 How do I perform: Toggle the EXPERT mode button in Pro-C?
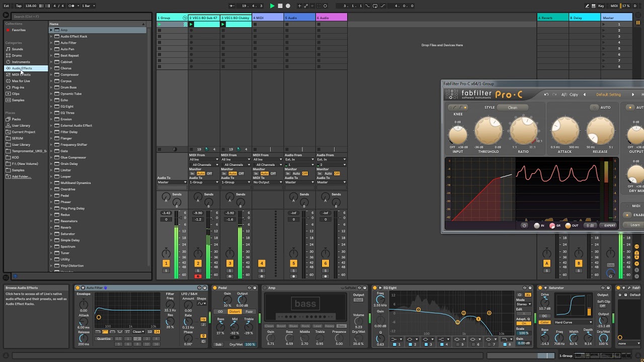tap(610, 226)
